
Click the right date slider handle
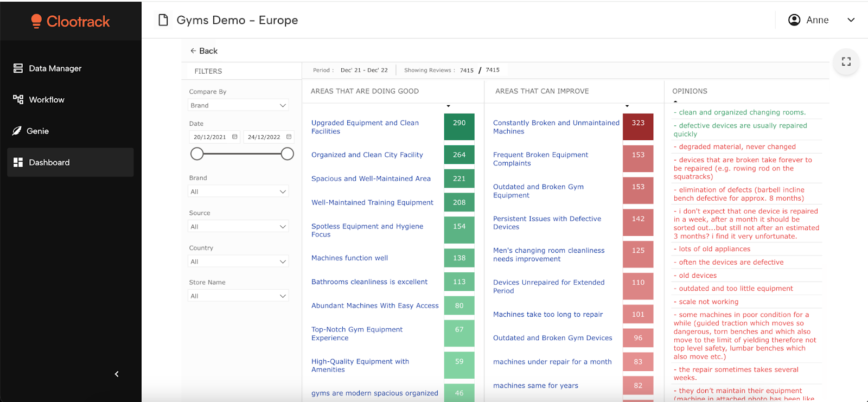click(288, 154)
